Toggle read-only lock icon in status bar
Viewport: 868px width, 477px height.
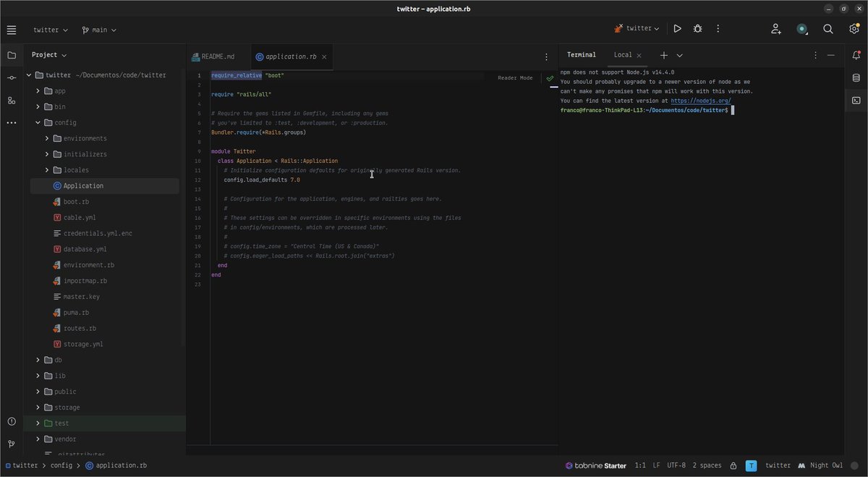click(733, 465)
